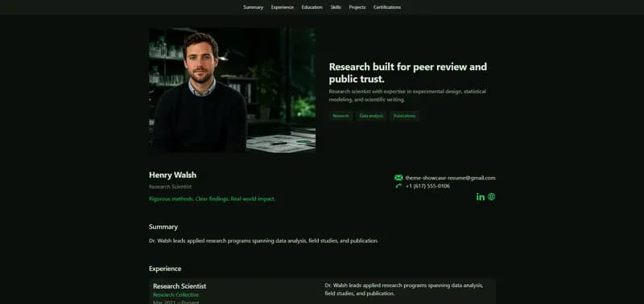Click the Summary section heading

point(163,227)
